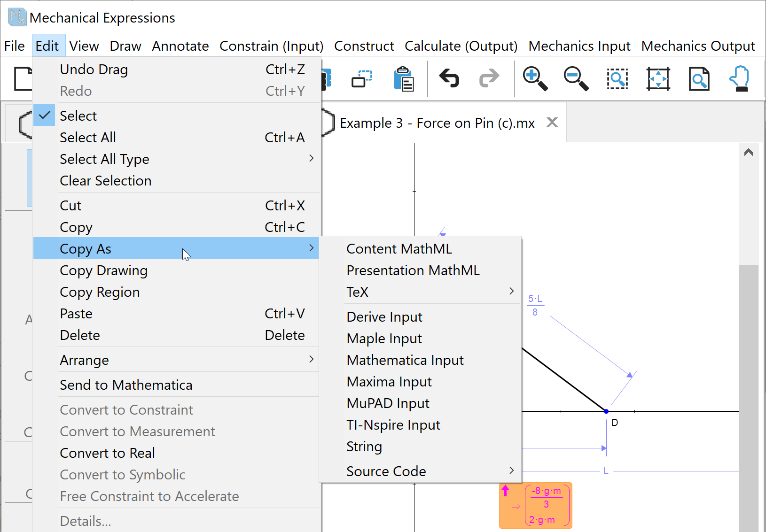The width and height of the screenshot is (766, 532).
Task: Click the Undo arrow in toolbar
Action: coord(449,78)
